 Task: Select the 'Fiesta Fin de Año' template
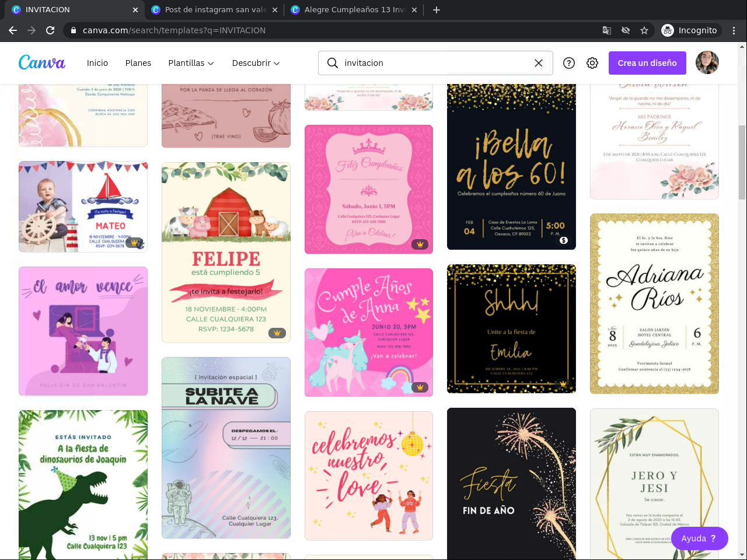coord(511,484)
